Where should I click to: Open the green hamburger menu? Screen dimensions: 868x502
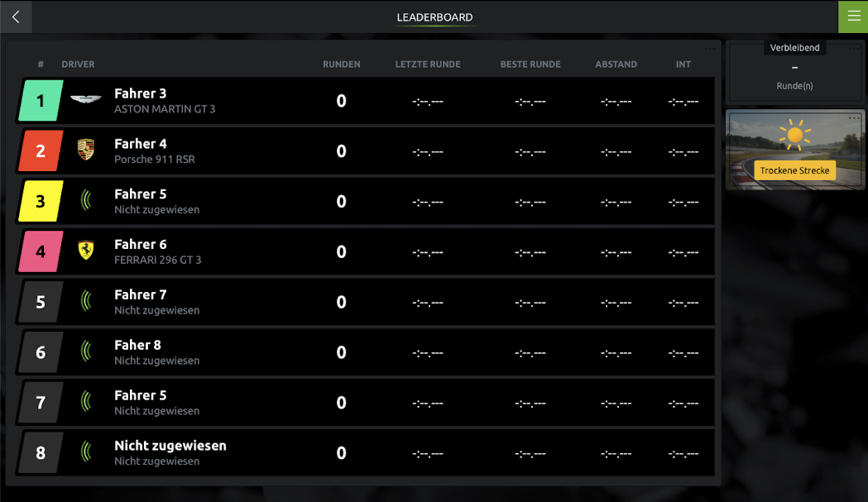pyautogui.click(x=853, y=17)
